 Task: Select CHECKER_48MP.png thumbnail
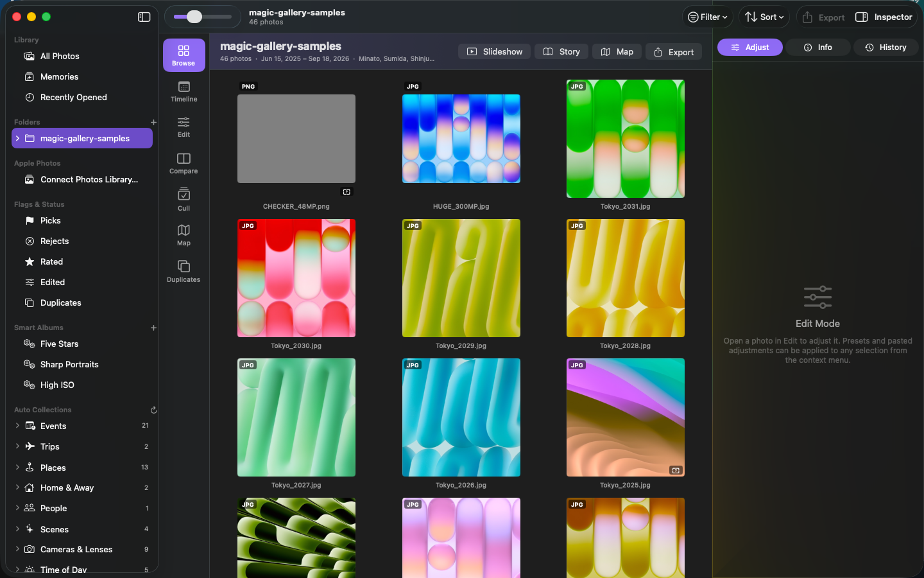[x=296, y=139]
